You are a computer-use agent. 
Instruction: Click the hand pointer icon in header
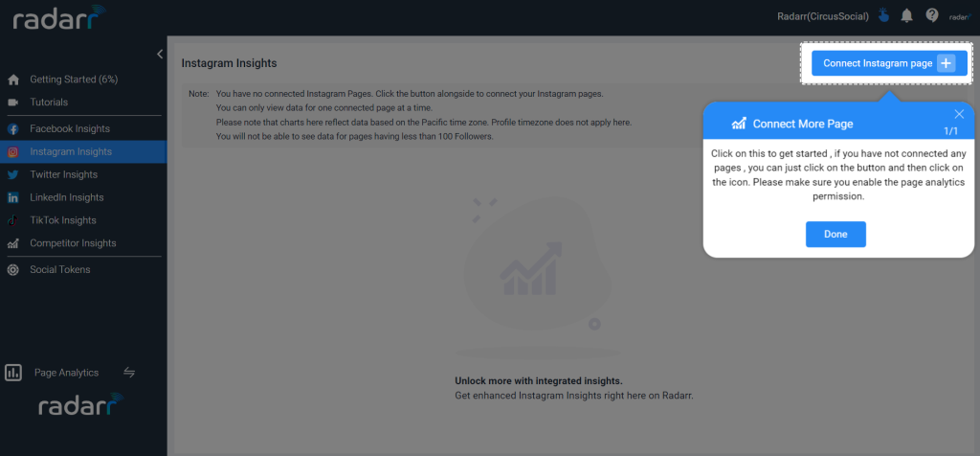tap(883, 15)
